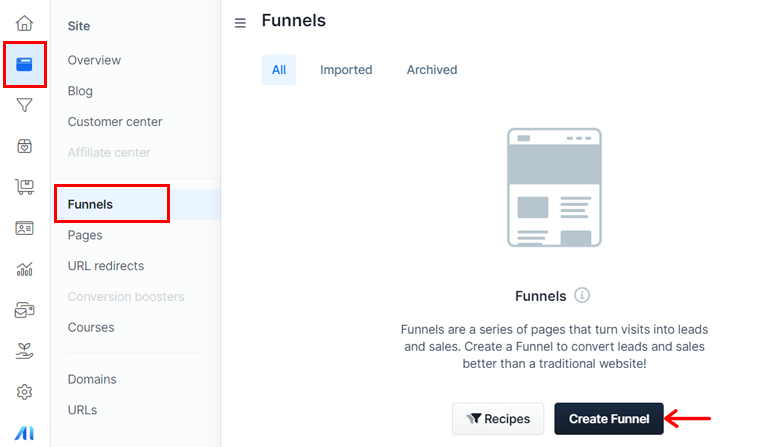Open the plant-in-hand growth icon
760x447 pixels.
[x=24, y=351]
